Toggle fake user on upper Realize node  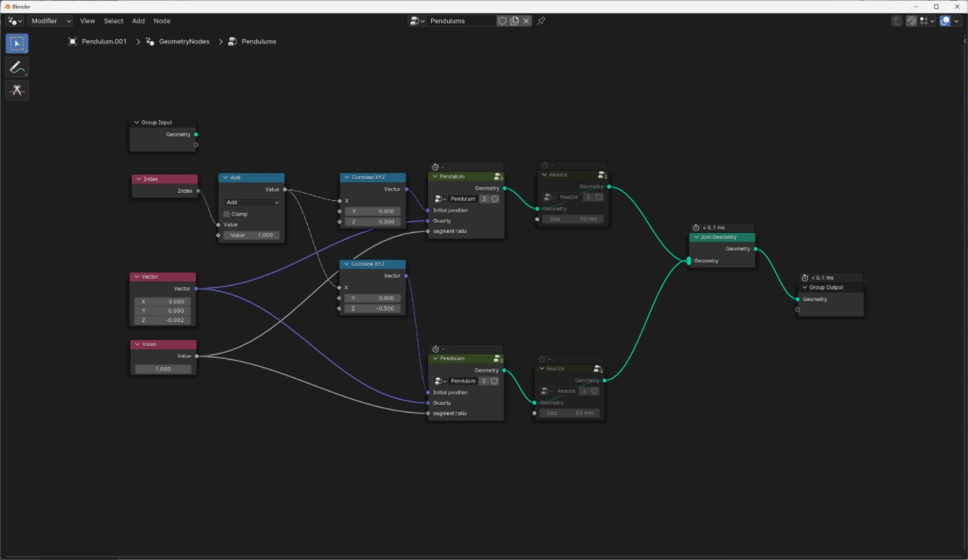[598, 197]
